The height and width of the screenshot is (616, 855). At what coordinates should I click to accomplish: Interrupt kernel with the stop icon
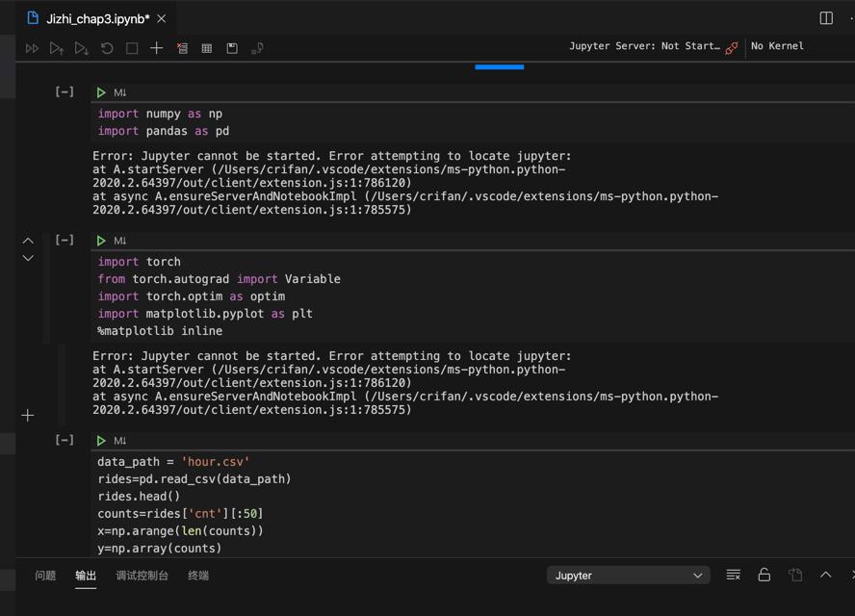tap(132, 48)
